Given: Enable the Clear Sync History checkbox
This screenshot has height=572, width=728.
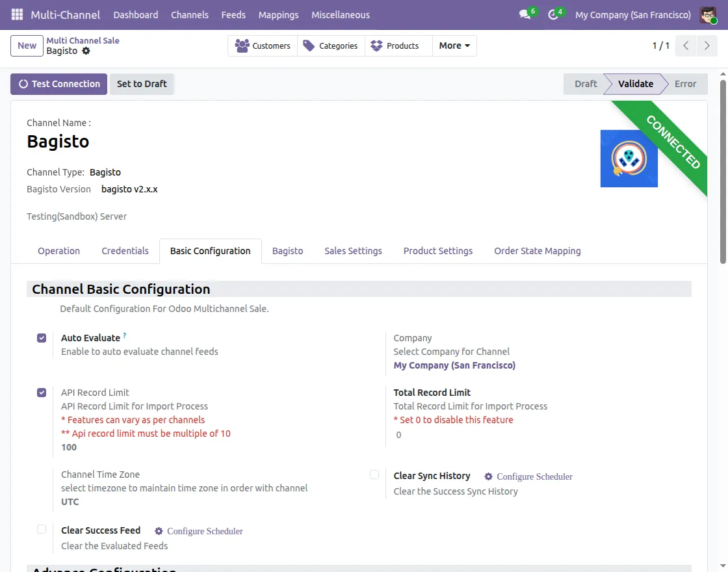Looking at the screenshot, I should click(374, 474).
